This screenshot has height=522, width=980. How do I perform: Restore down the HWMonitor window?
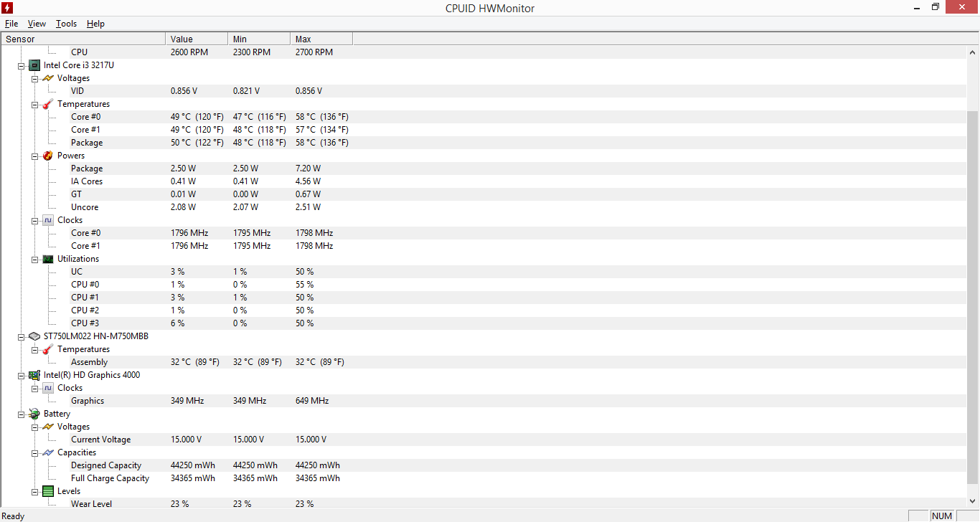(x=936, y=7)
